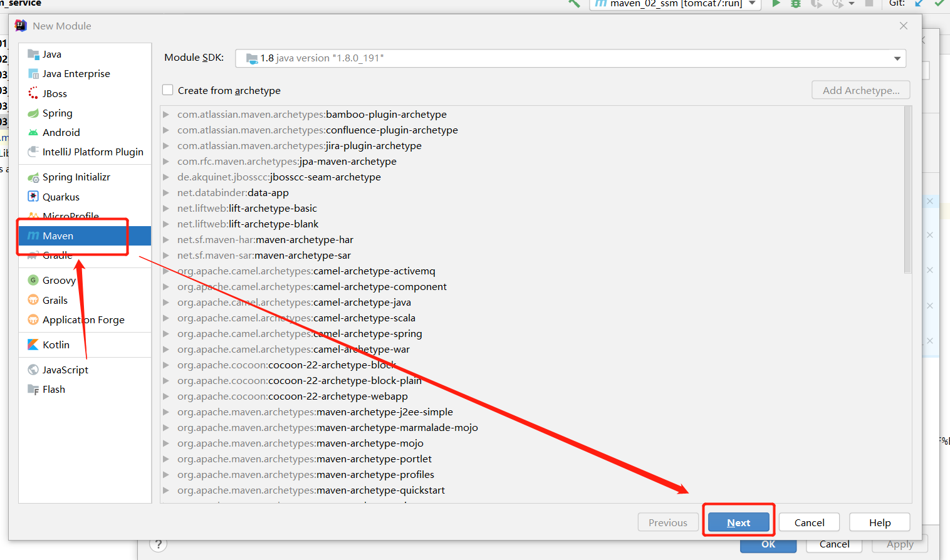Choose the Quarkus module type
This screenshot has width=950, height=560.
pos(85,197)
